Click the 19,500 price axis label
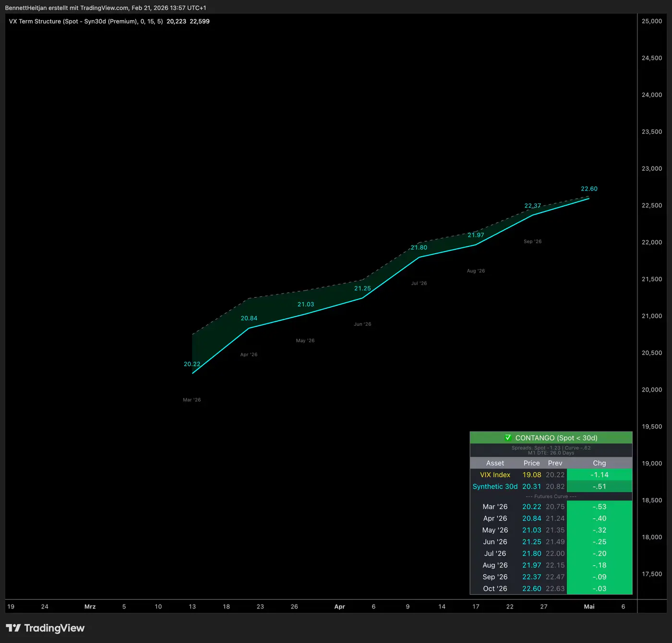This screenshot has height=643, width=672. pyautogui.click(x=652, y=427)
